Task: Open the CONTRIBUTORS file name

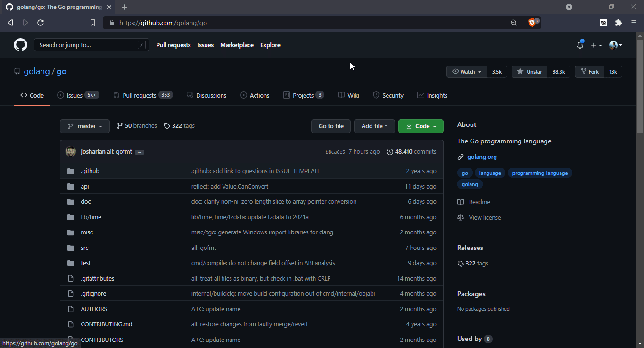Action: [x=102, y=340]
